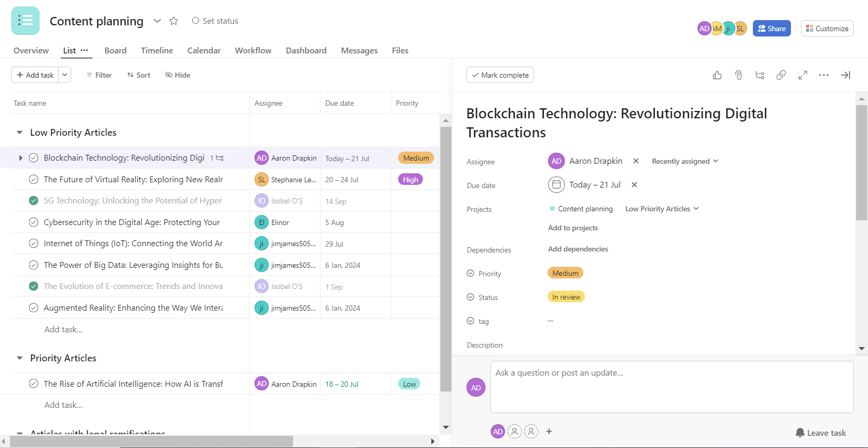Switch to the Timeline tab
This screenshot has width=868, height=448.
point(157,51)
